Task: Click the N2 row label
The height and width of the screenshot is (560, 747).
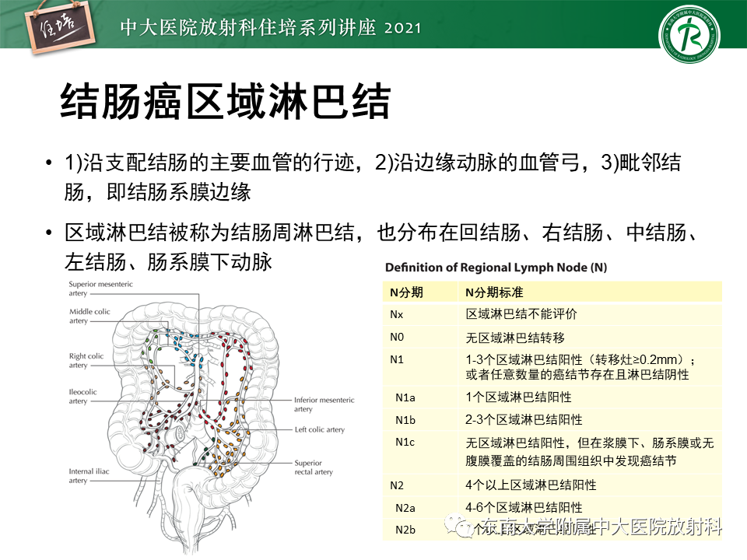Action: point(396,485)
